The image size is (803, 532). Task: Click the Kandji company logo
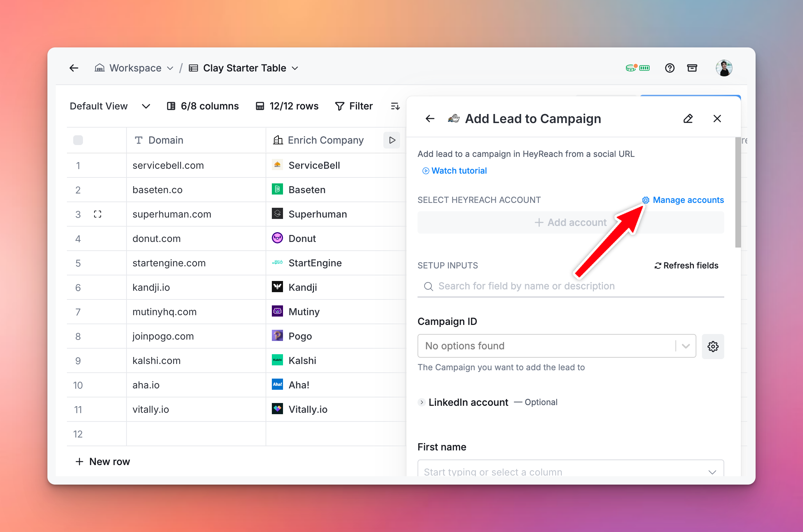click(x=277, y=287)
